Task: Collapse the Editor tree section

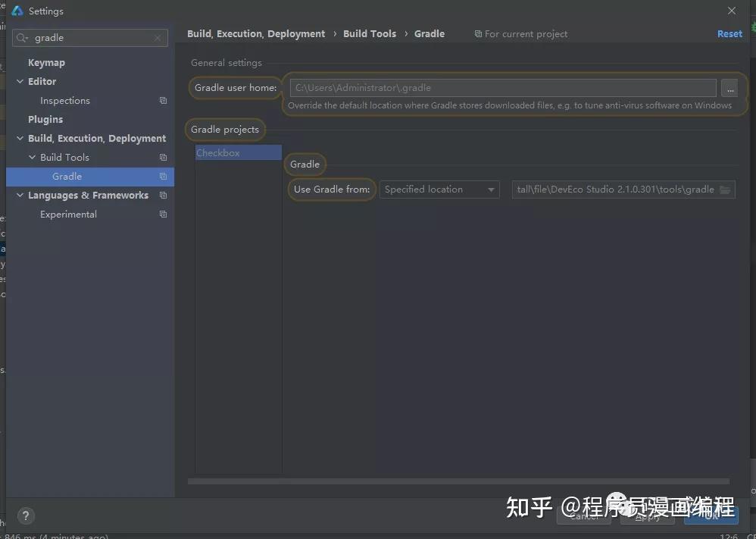Action: click(20, 82)
